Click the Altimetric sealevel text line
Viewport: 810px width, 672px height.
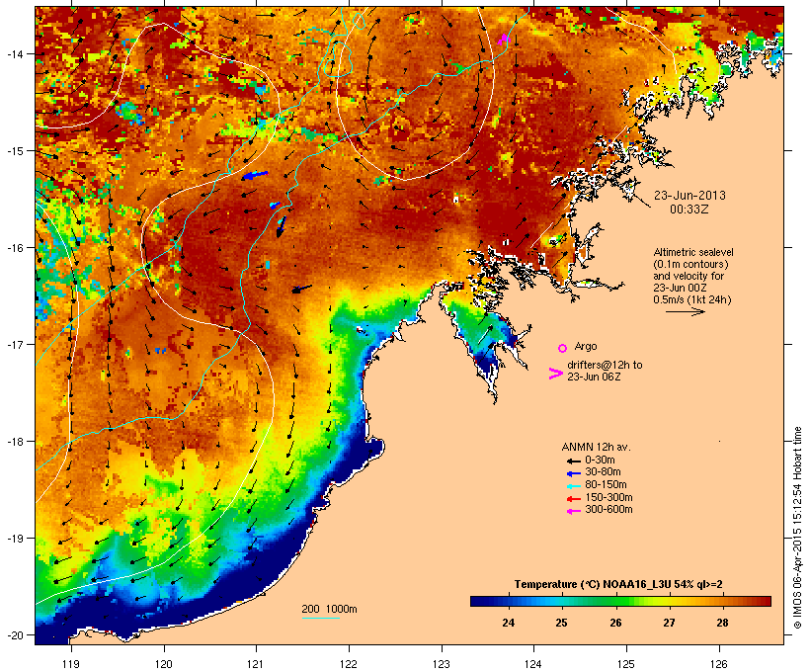(x=693, y=252)
